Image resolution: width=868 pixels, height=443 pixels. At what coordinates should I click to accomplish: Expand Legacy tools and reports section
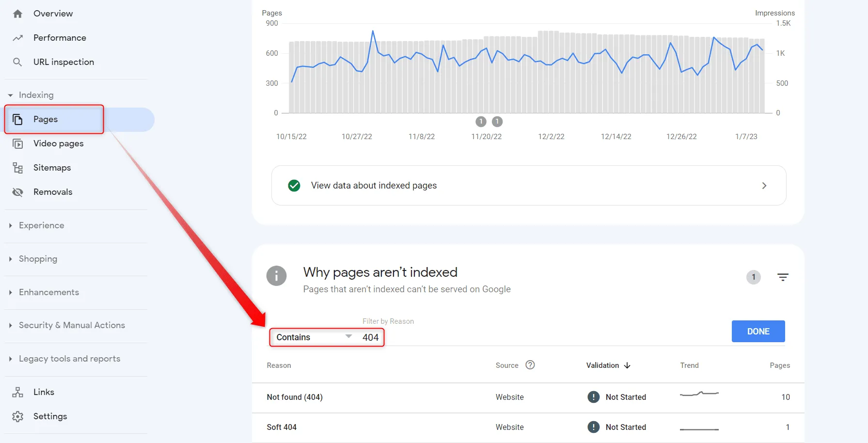tap(10, 359)
